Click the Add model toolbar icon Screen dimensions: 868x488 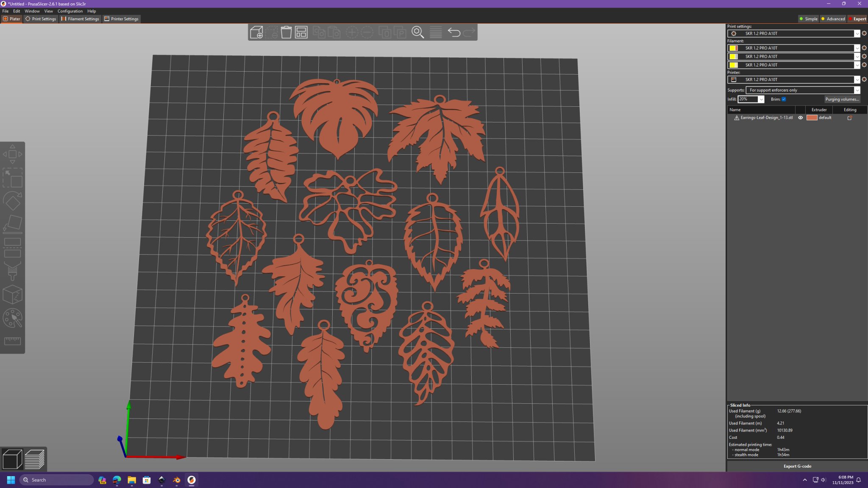(256, 32)
